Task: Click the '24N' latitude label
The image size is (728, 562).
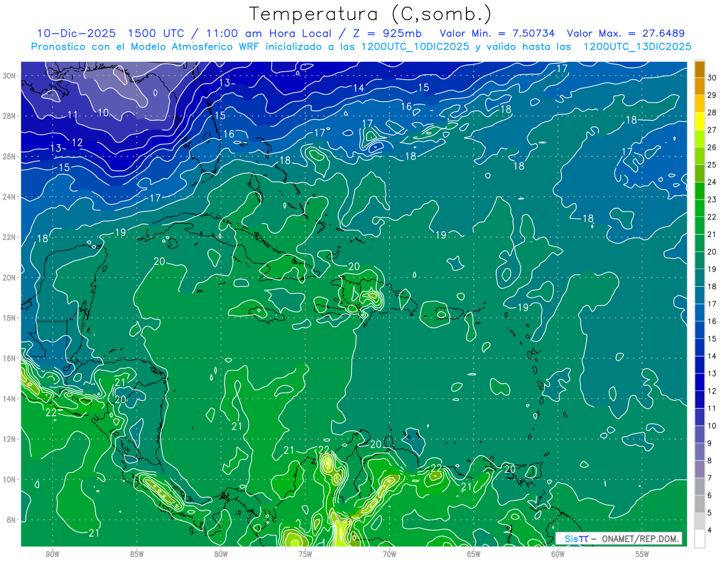Action: [x=10, y=197]
